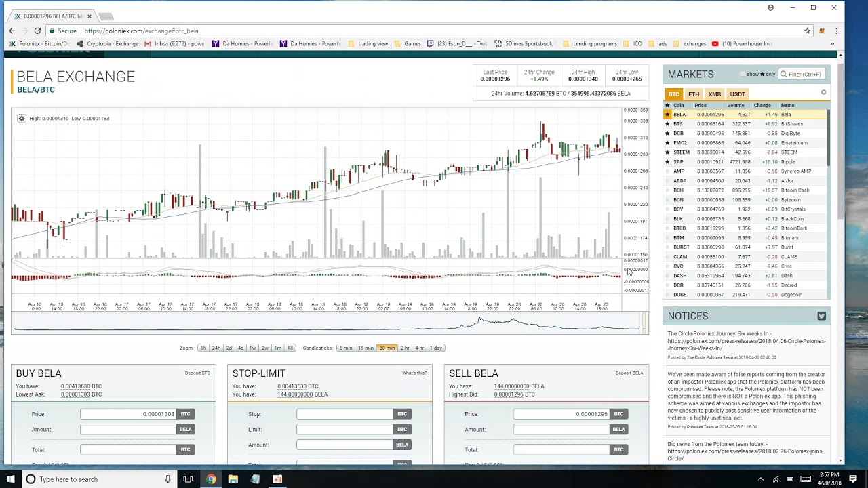Toggle the favorite star for BCH
The image size is (868, 488).
(667, 190)
